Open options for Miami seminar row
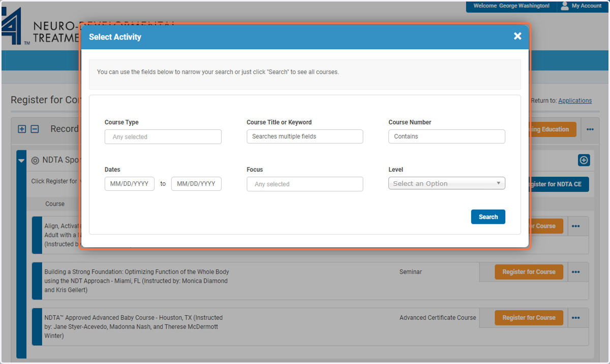 (x=575, y=272)
